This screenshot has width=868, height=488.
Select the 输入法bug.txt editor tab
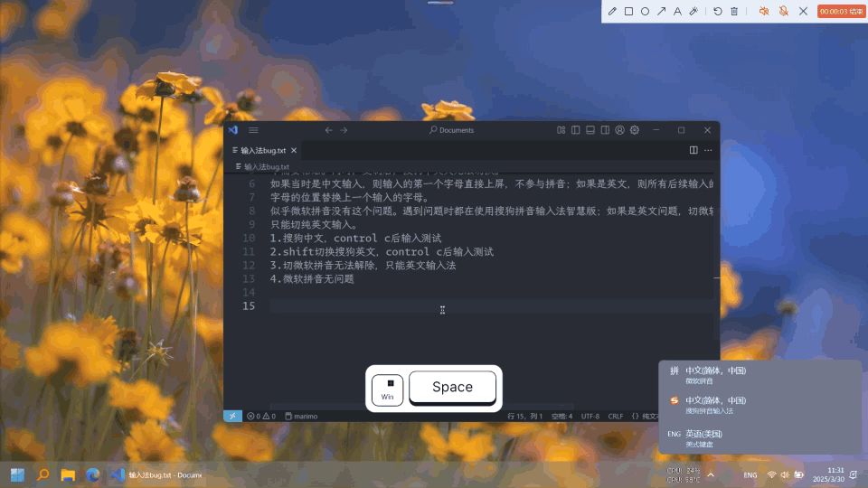coord(262,150)
